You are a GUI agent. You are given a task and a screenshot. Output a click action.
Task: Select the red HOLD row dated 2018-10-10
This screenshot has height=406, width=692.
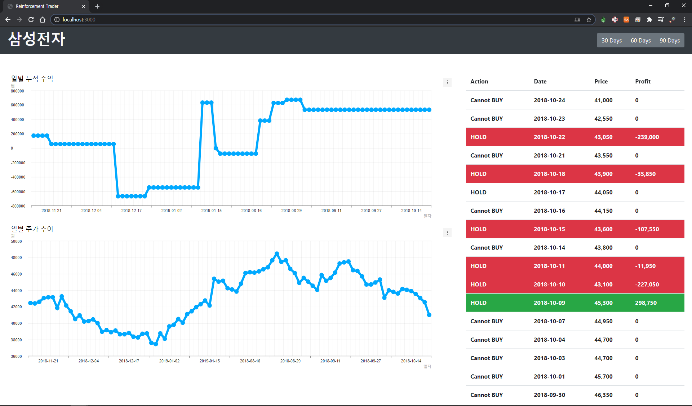point(575,284)
